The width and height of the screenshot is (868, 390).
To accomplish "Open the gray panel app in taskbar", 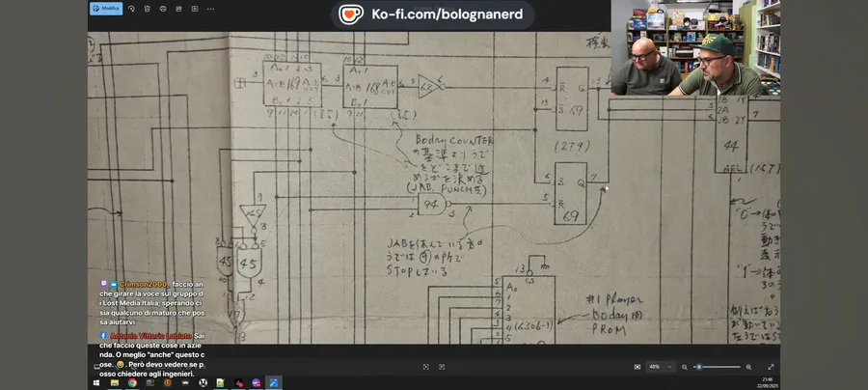I will click(x=150, y=383).
